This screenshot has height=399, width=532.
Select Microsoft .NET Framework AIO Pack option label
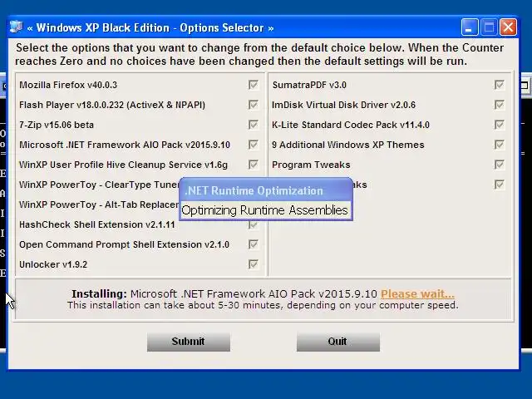pyautogui.click(x=125, y=145)
